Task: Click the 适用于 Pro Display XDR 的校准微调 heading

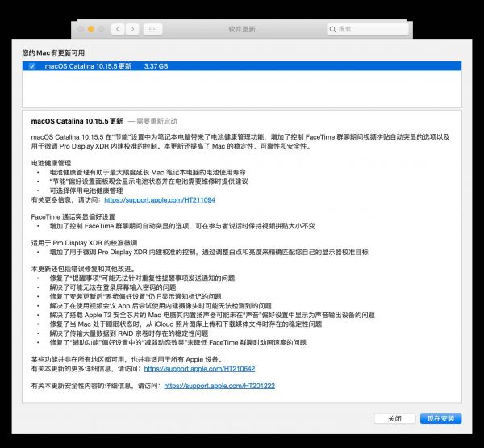Action: (84, 243)
